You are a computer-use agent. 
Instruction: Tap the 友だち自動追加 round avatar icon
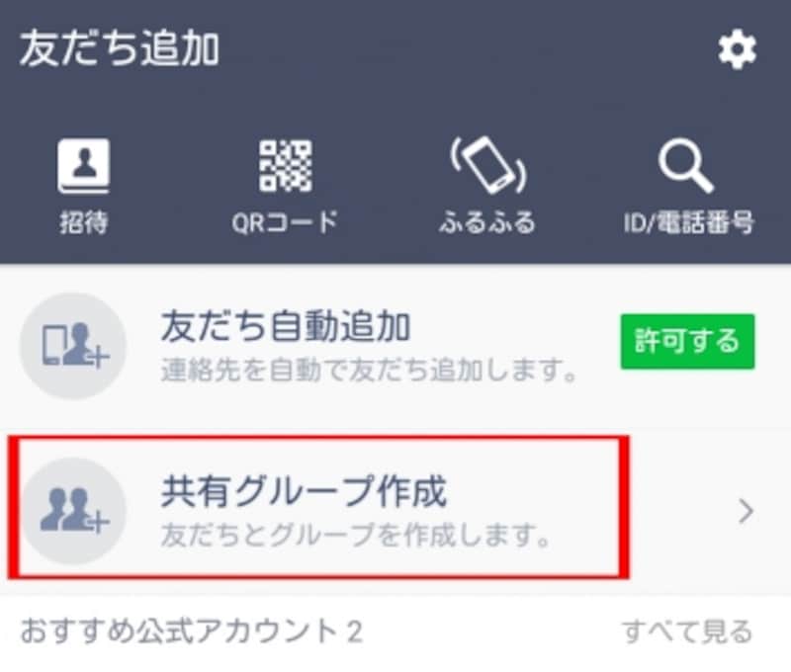point(72,346)
